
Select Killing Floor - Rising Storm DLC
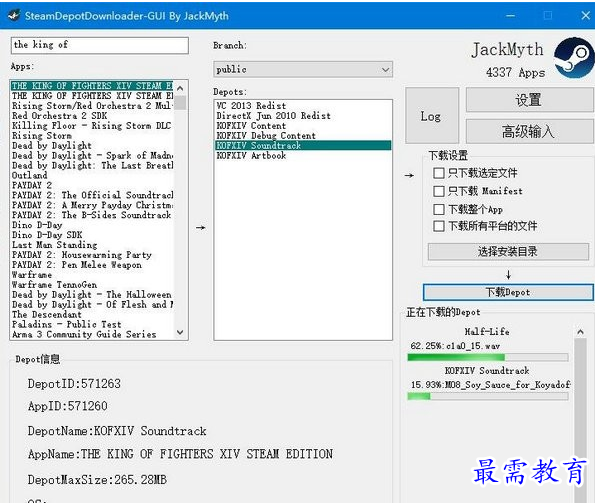click(91, 126)
